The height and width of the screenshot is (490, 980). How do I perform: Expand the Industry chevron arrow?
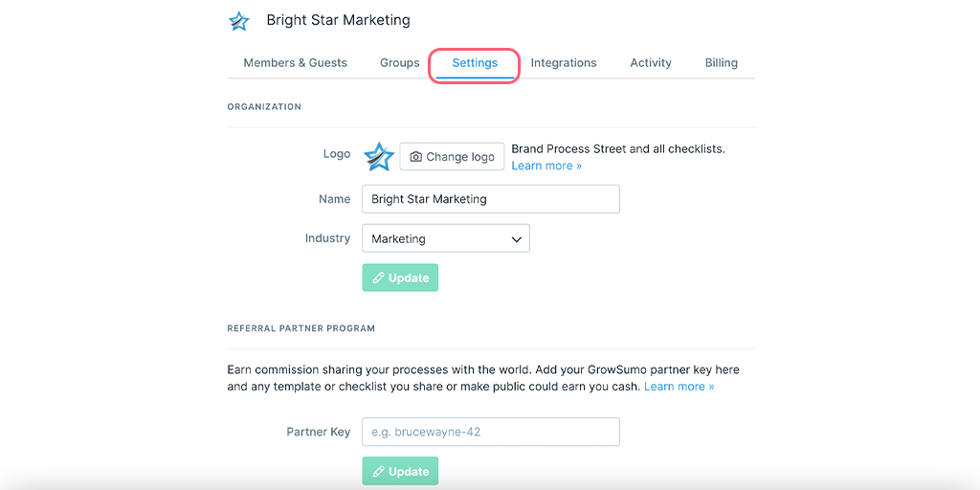point(516,239)
